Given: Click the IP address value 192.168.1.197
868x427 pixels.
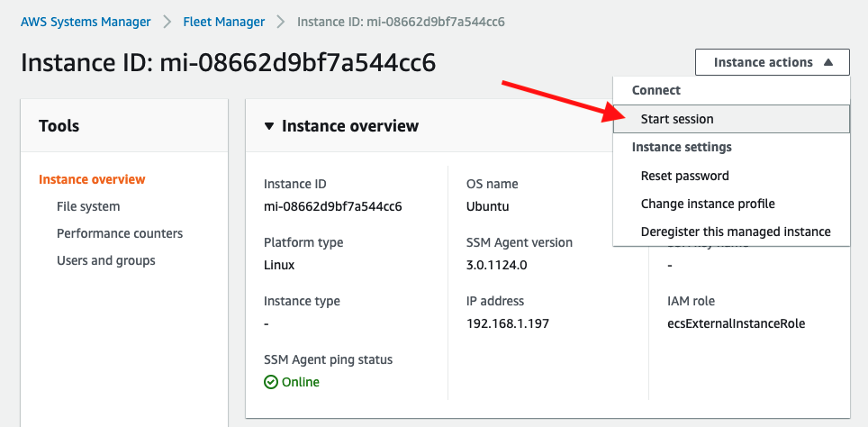Looking at the screenshot, I should click(508, 323).
